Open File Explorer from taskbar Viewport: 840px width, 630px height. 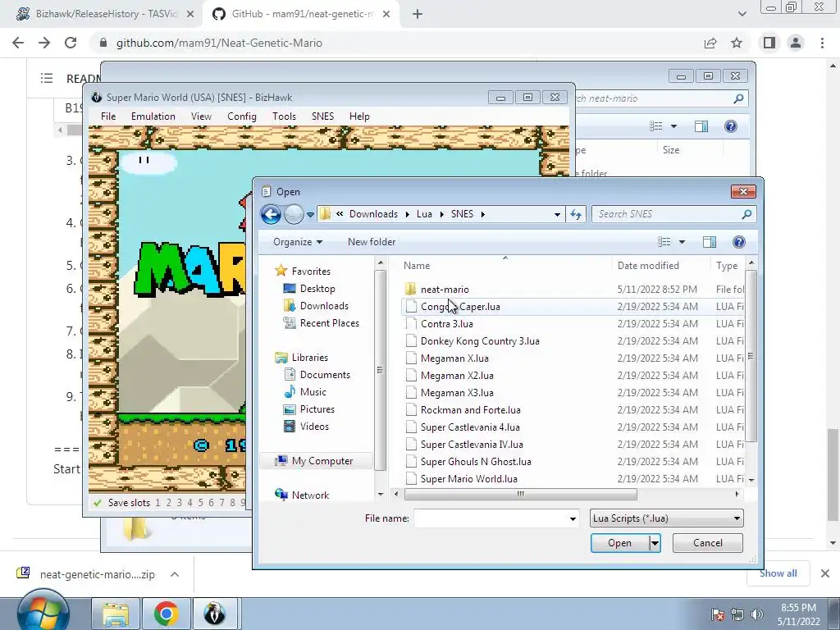coord(116,614)
